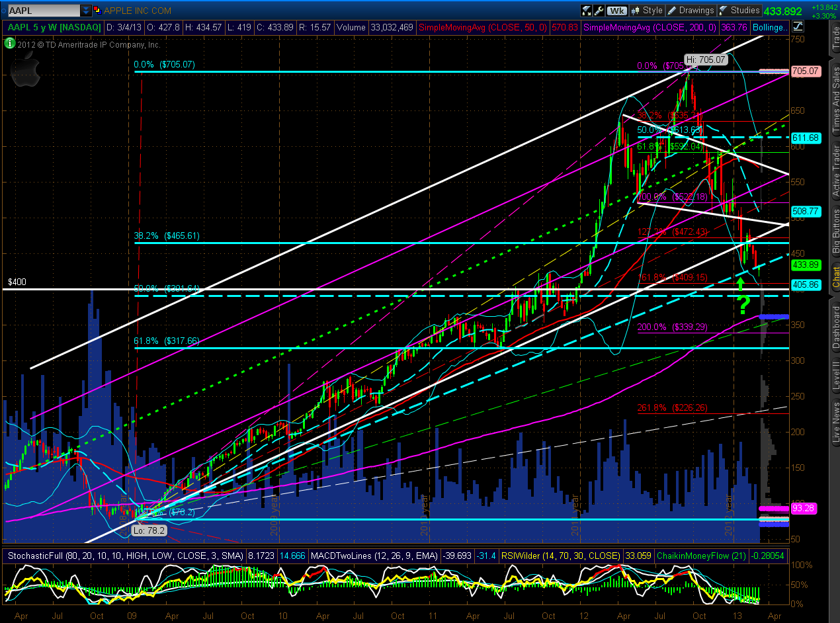840x623 pixels.
Task: Click the Volume label in chart header
Action: 351,27
